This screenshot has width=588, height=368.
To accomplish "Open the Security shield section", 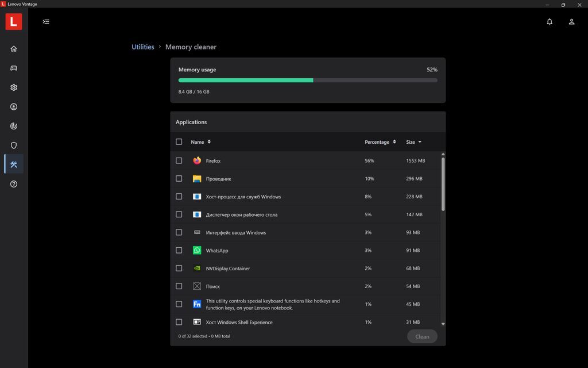I will (x=14, y=145).
